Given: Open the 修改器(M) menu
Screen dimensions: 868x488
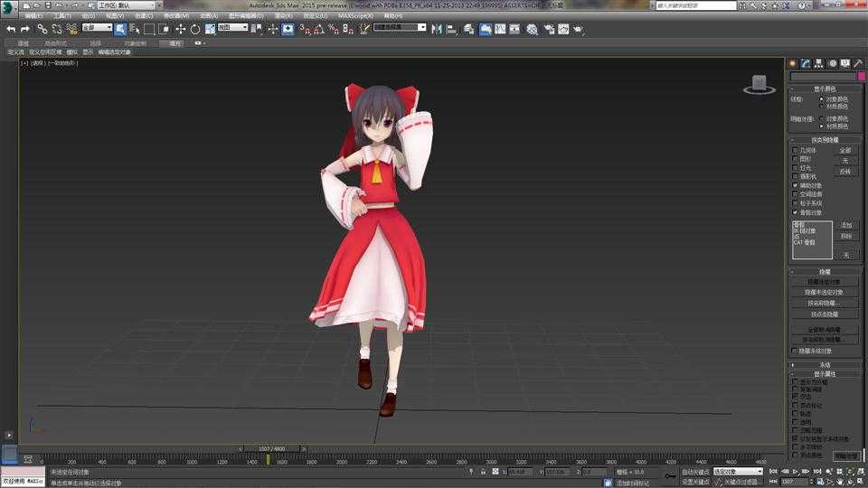Looking at the screenshot, I should point(176,16).
